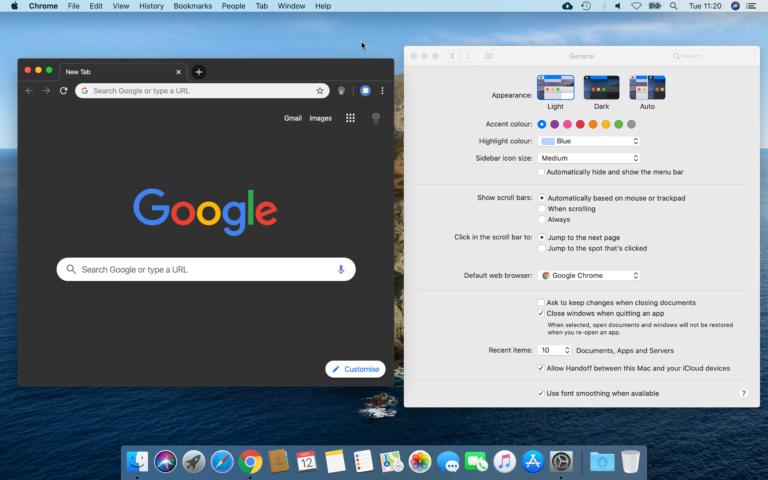The image size is (768, 480).
Task: Open Spotlight search in menu bar
Action: 673,6
